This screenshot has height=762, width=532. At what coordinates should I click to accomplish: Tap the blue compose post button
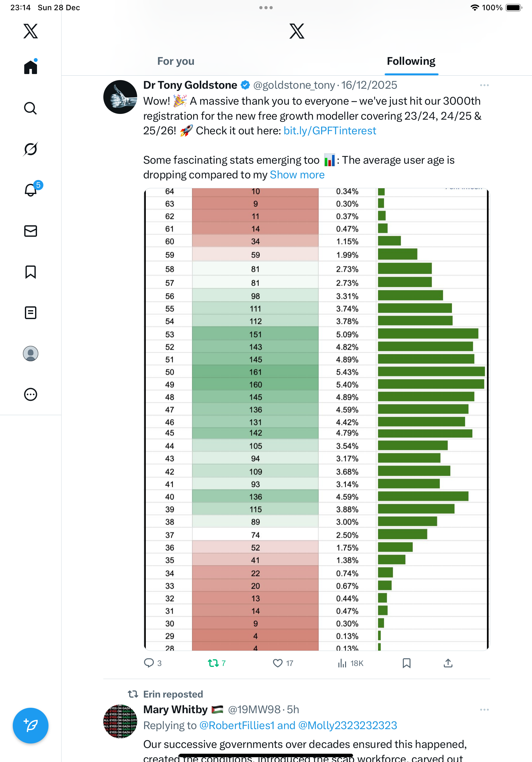pos(31,726)
